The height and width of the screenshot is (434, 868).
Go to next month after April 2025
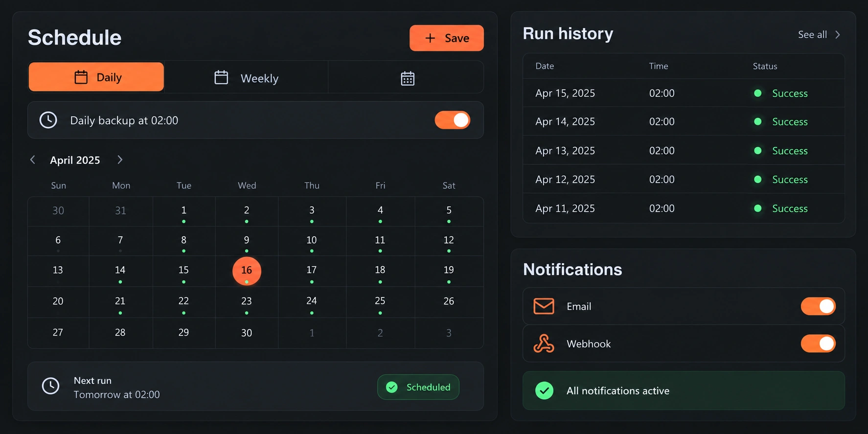(x=120, y=160)
